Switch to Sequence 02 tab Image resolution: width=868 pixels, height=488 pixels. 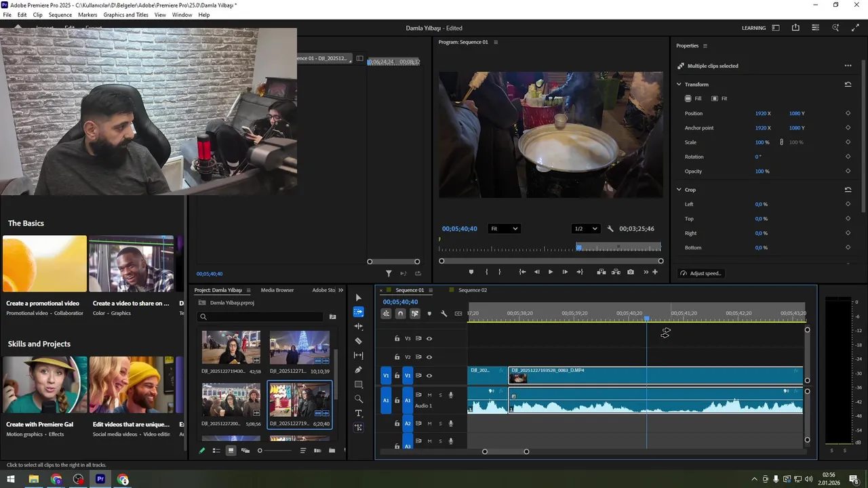pyautogui.click(x=472, y=290)
